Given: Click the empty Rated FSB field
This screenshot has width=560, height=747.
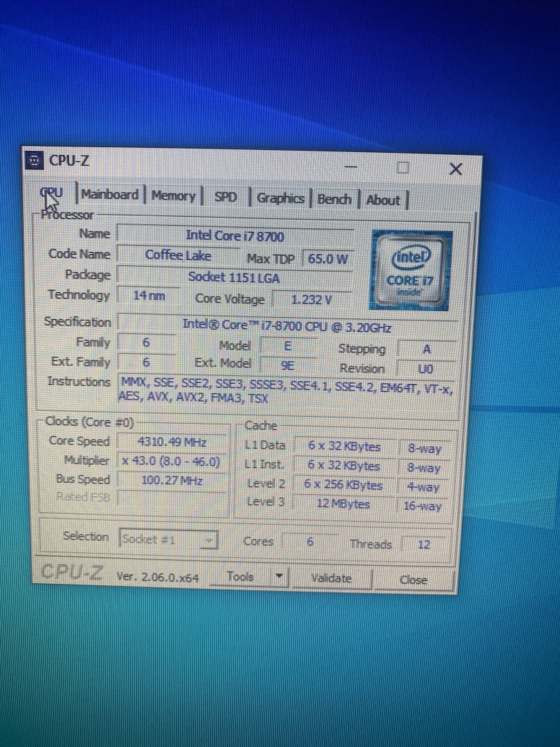Looking at the screenshot, I should (x=172, y=498).
